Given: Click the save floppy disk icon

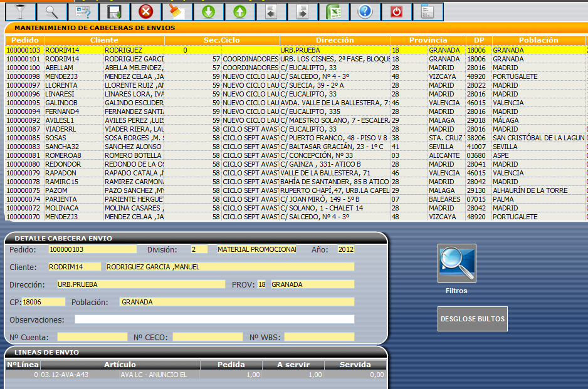Looking at the screenshot, I should (x=114, y=11).
